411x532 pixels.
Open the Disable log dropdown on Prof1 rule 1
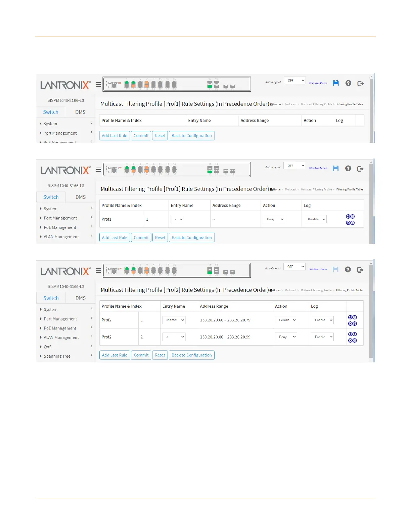(x=315, y=219)
